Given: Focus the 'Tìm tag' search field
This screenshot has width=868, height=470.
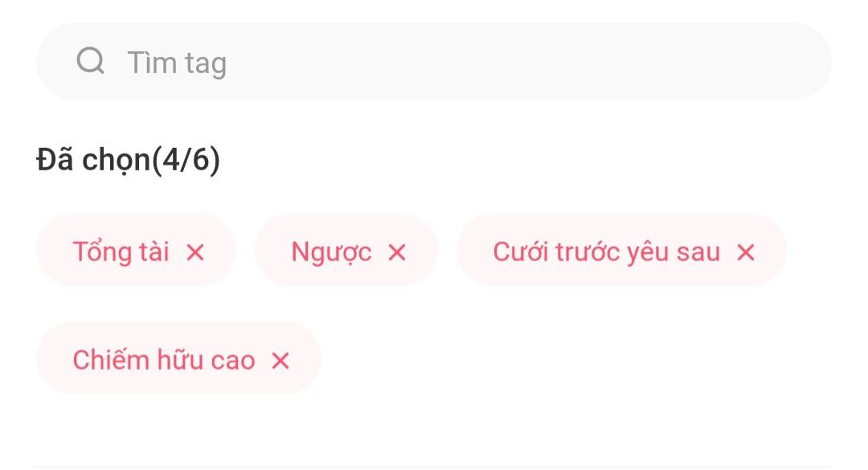Looking at the screenshot, I should (x=434, y=62).
